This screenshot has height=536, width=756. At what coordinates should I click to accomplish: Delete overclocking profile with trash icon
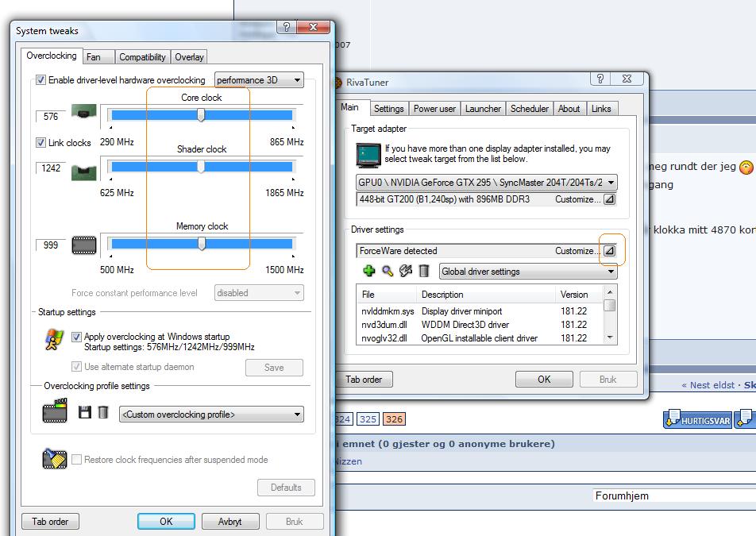(x=103, y=412)
